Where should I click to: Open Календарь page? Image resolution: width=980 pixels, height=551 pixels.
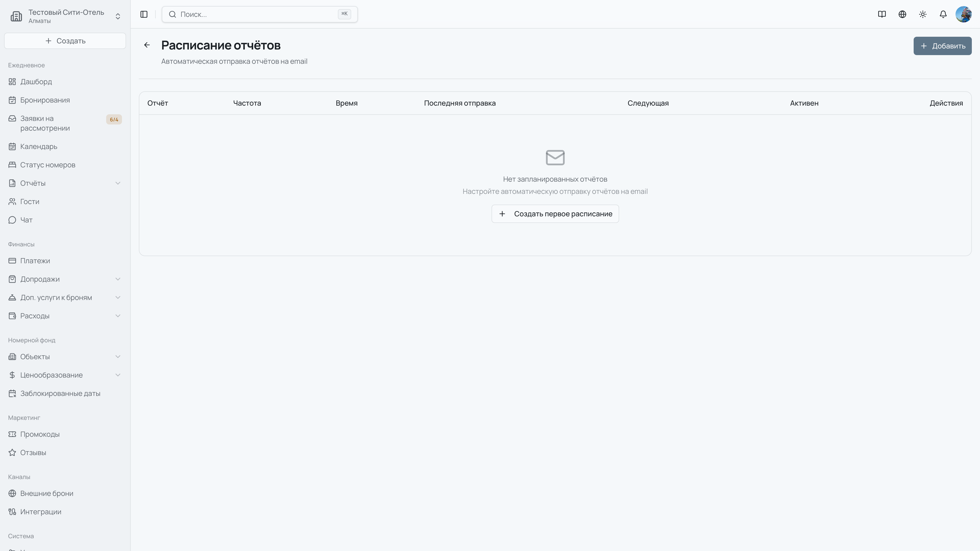[65, 146]
